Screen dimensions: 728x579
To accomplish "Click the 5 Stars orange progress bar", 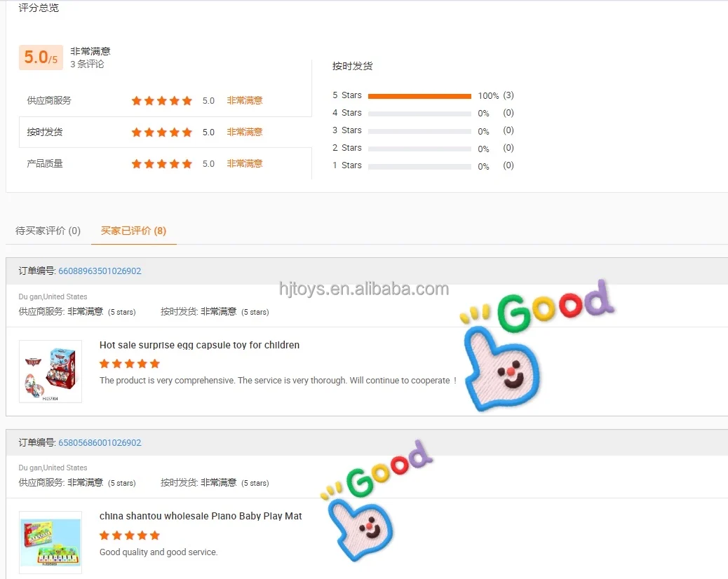I will [419, 96].
